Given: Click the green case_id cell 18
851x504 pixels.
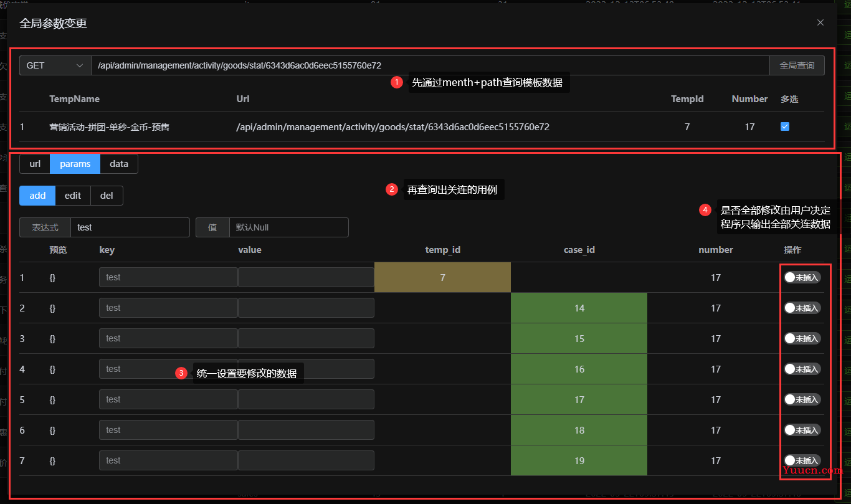Looking at the screenshot, I should point(579,430).
